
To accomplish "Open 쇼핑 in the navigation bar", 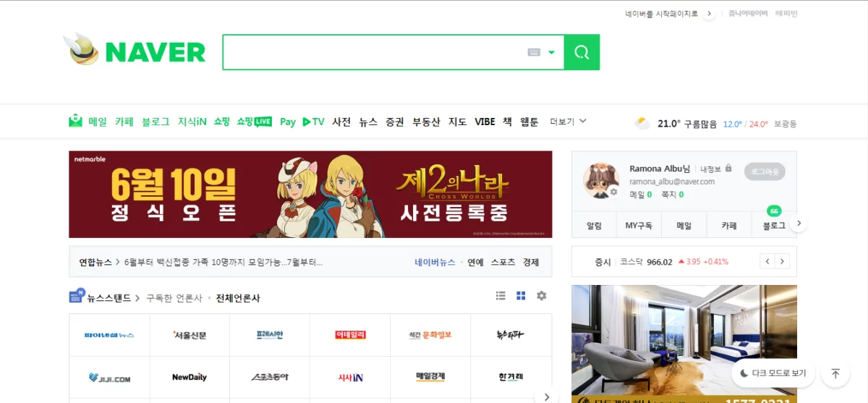I will coord(221,122).
